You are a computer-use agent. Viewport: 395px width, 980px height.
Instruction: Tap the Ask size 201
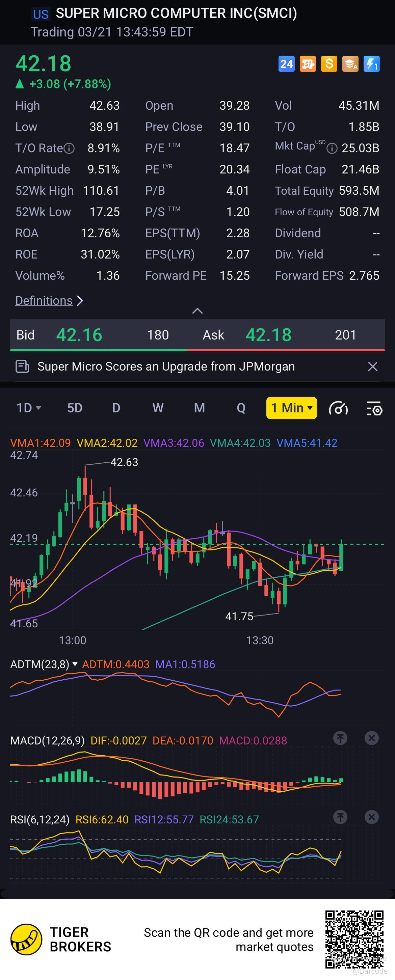click(x=345, y=335)
